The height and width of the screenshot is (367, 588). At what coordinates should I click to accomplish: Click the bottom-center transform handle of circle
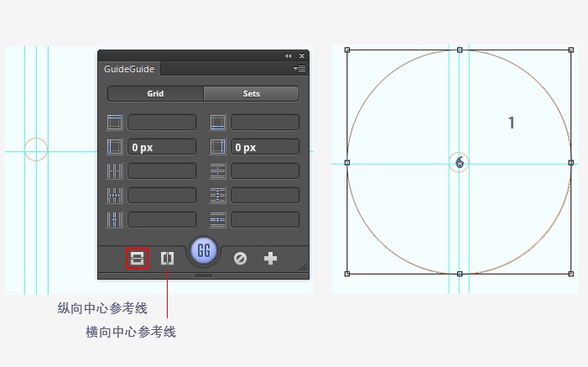click(x=460, y=274)
